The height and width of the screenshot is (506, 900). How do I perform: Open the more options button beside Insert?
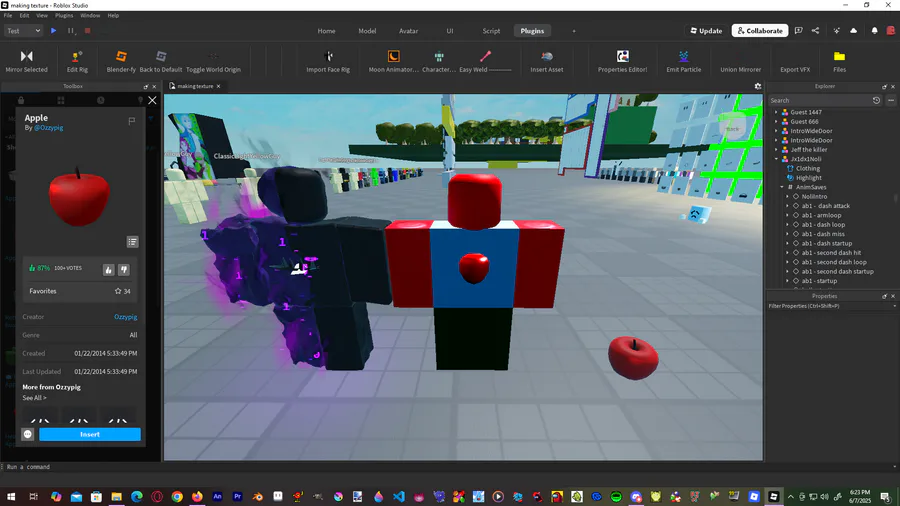click(x=28, y=434)
